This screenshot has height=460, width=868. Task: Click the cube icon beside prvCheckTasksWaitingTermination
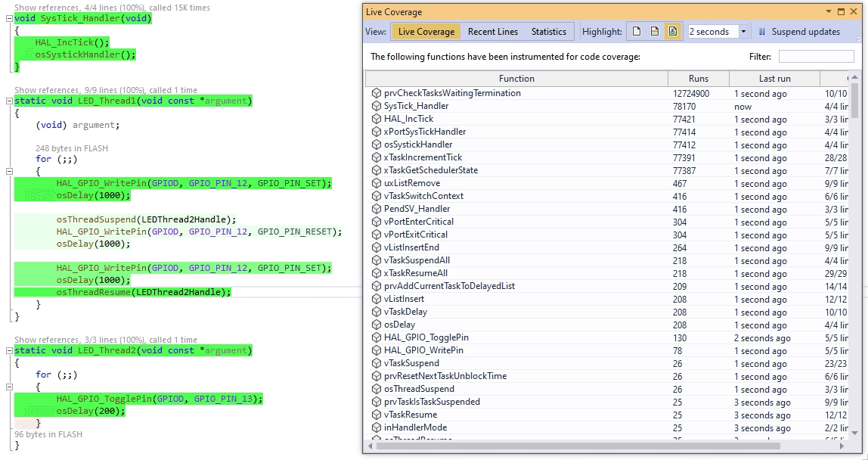pos(377,93)
